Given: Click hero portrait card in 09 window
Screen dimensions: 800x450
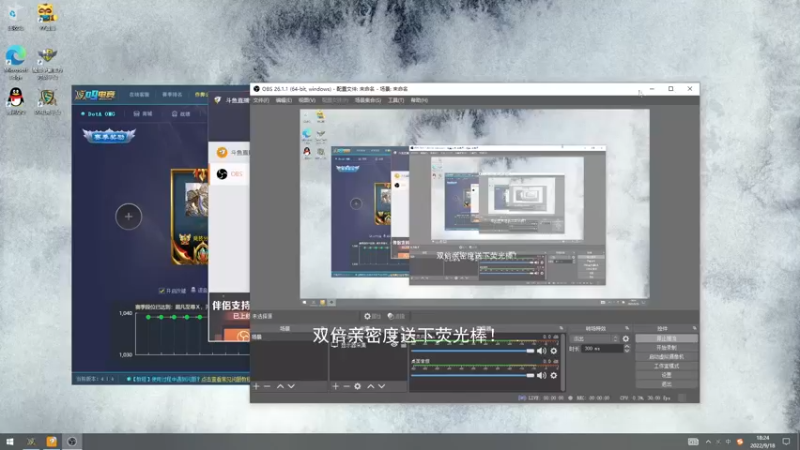Looking at the screenshot, I should click(x=190, y=217).
